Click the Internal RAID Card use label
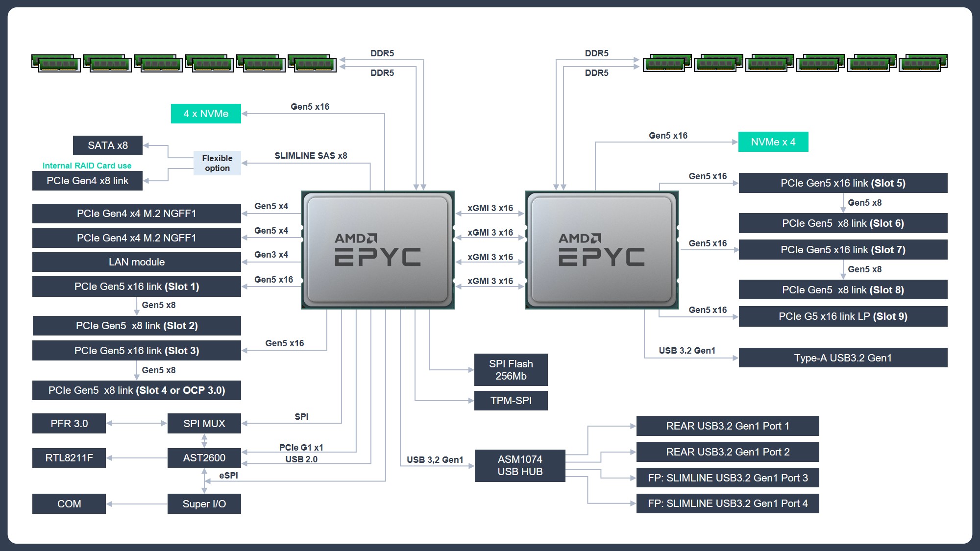980x551 pixels. pos(87,166)
